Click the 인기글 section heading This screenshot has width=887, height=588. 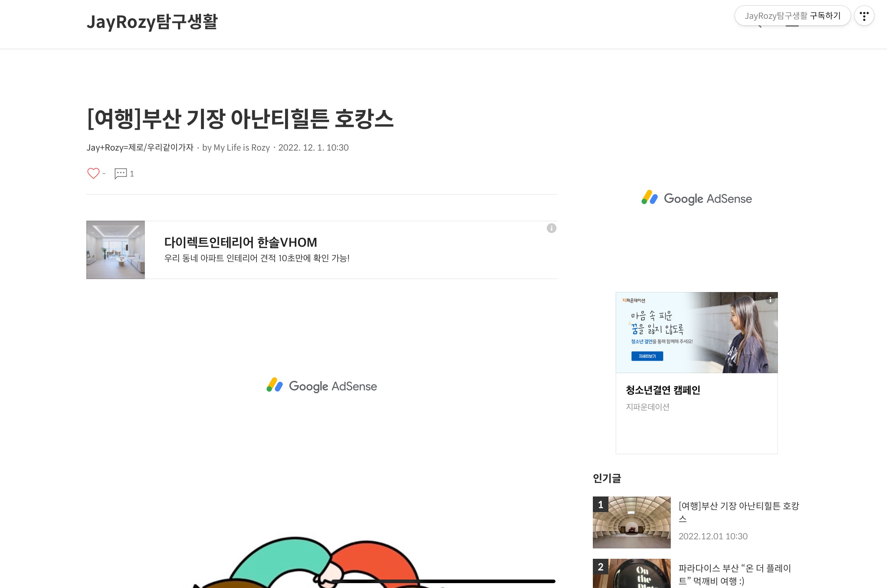(607, 478)
